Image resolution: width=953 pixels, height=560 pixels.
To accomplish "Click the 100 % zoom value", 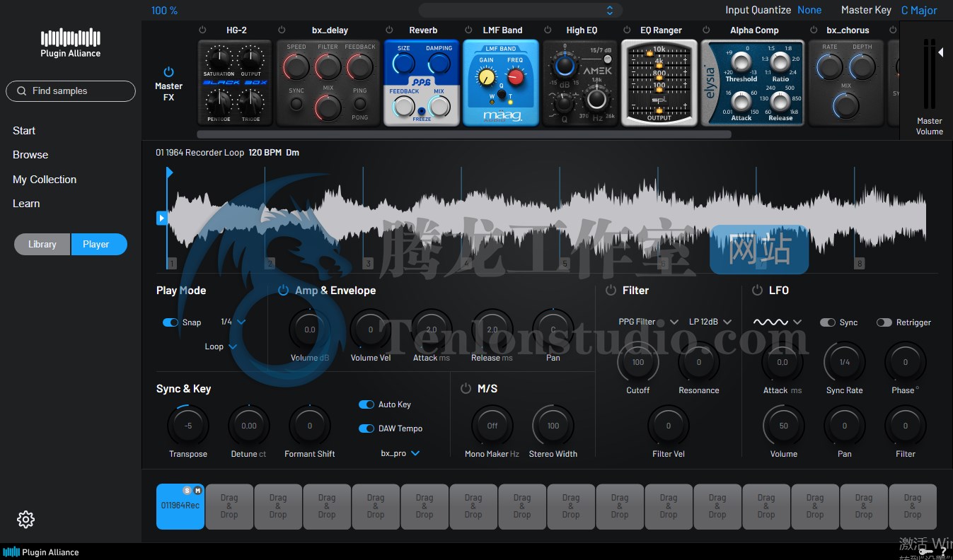I will (164, 11).
